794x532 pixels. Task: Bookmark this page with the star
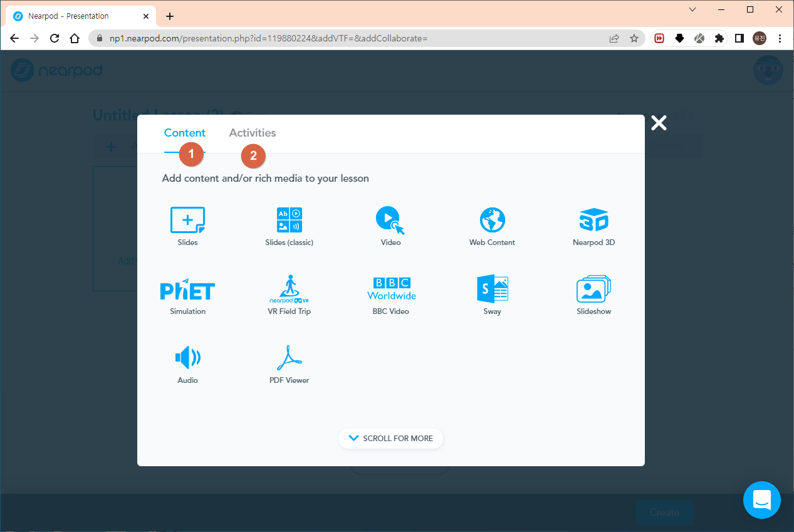point(634,38)
